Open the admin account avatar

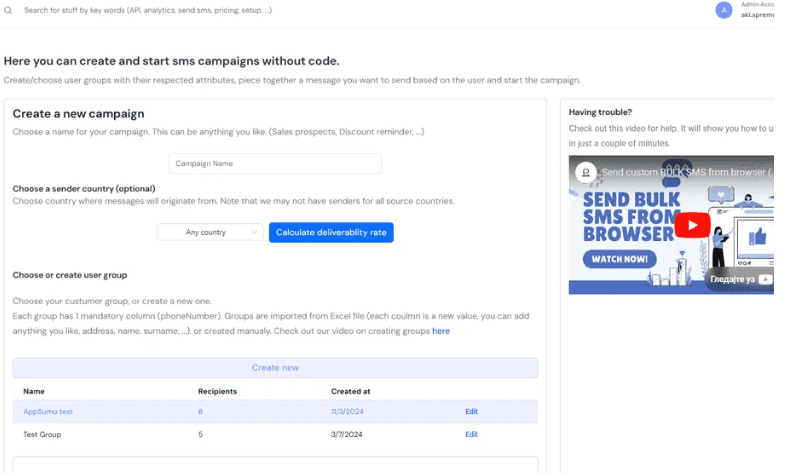click(x=723, y=10)
